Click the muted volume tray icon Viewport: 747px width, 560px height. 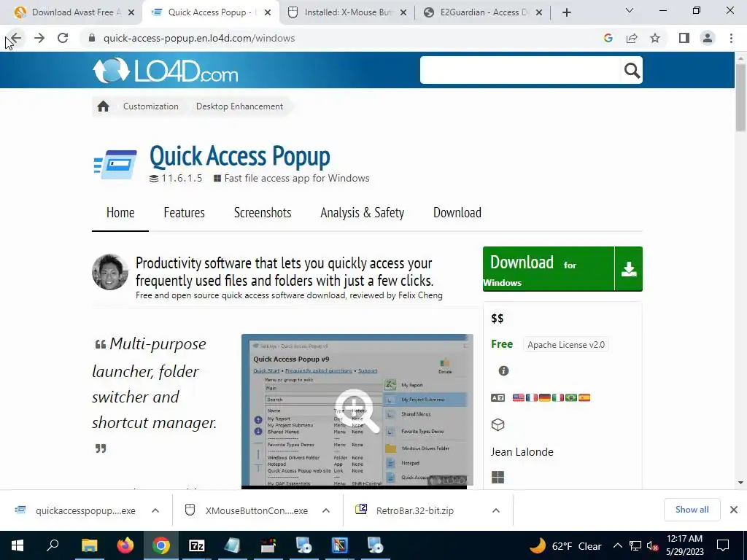pyautogui.click(x=652, y=546)
